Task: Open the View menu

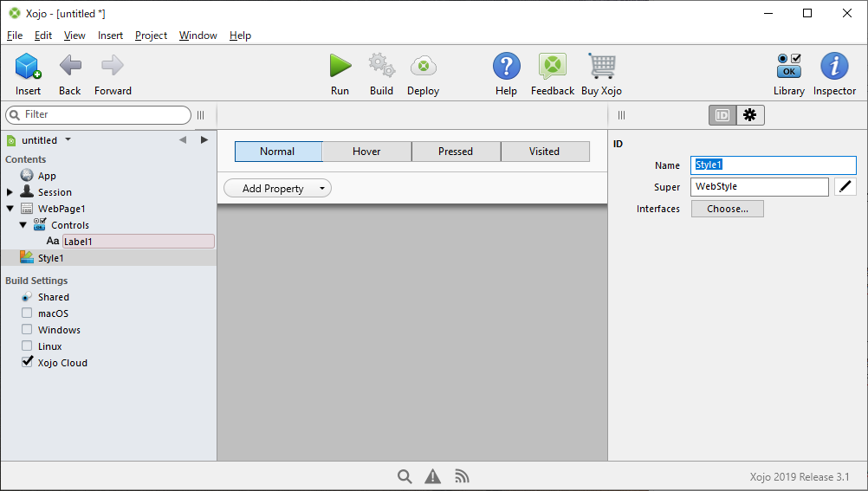Action: [74, 36]
